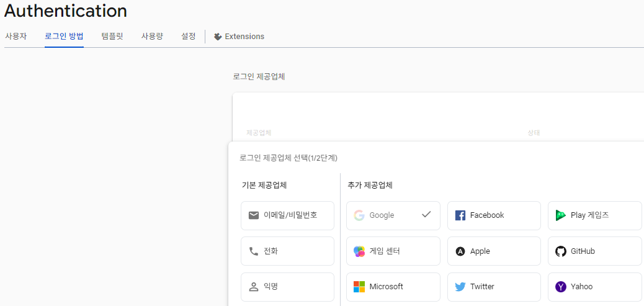
Task: Click the Apple logo icon
Action: click(460, 251)
